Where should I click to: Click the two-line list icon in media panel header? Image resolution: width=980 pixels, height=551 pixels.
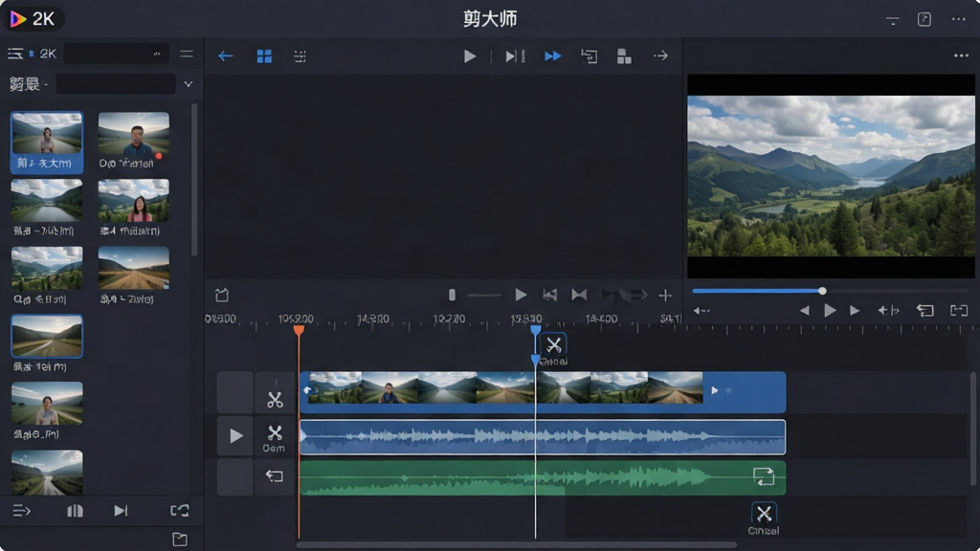point(187,54)
